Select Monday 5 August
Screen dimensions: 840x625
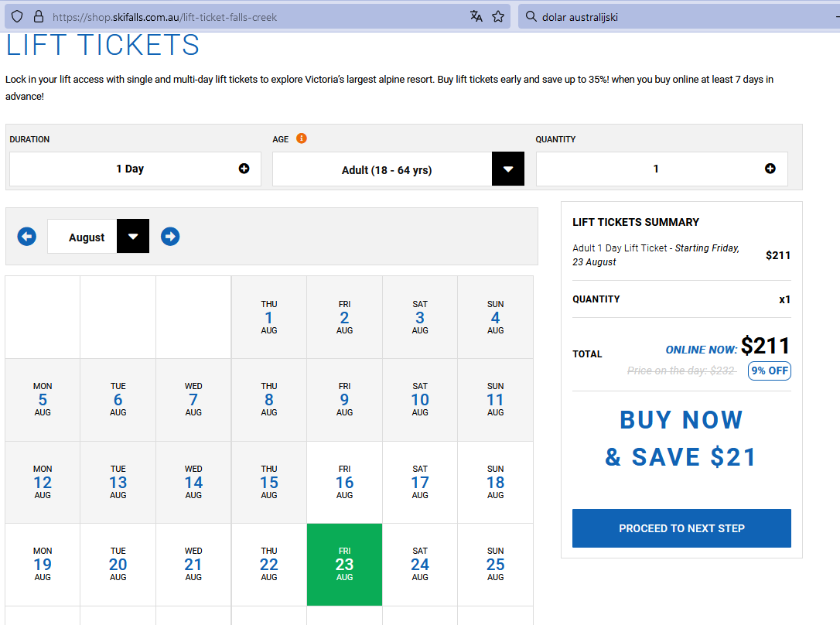43,400
